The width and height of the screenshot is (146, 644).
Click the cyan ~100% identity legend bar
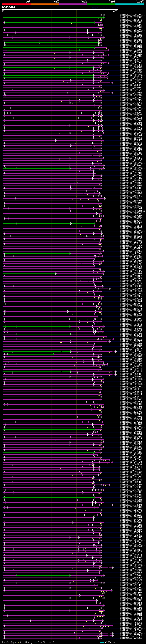(x=130, y=4)
